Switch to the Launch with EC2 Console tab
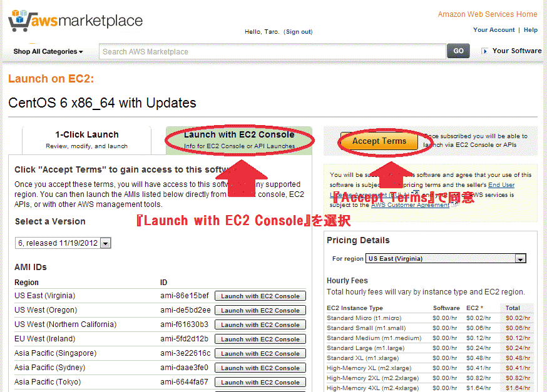 pyautogui.click(x=239, y=139)
